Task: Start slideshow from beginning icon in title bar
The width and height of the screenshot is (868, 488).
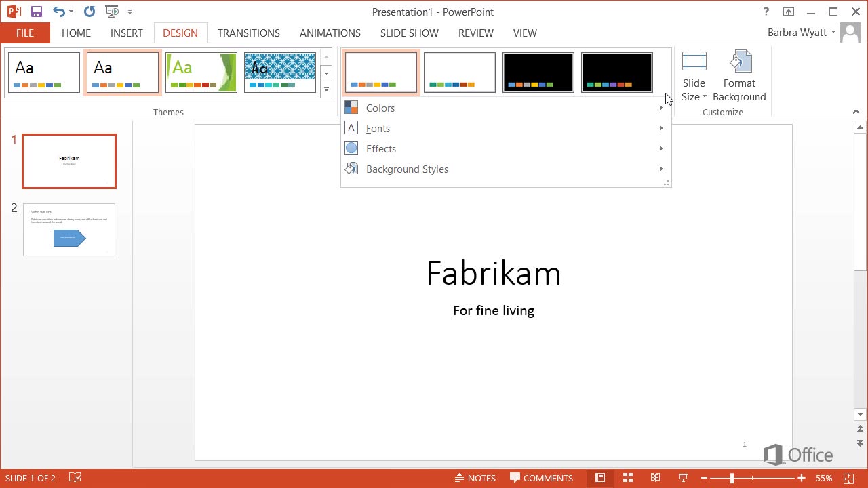Action: point(112,12)
